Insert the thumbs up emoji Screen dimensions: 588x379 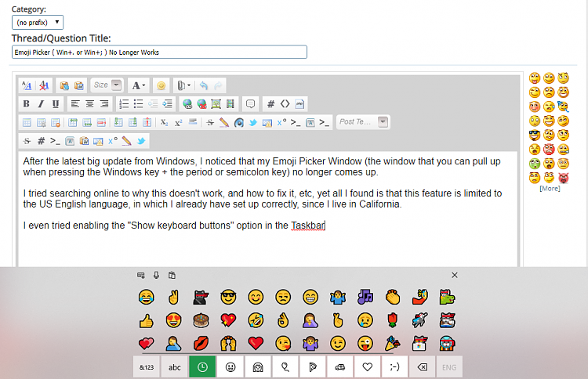coord(147,320)
